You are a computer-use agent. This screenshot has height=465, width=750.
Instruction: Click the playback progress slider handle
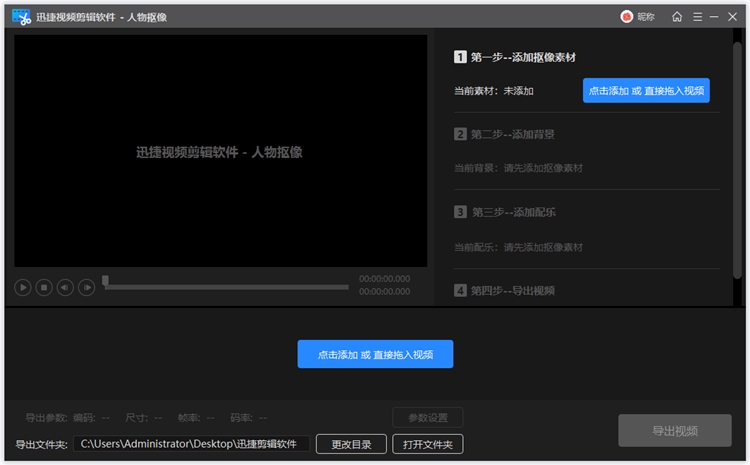105,281
